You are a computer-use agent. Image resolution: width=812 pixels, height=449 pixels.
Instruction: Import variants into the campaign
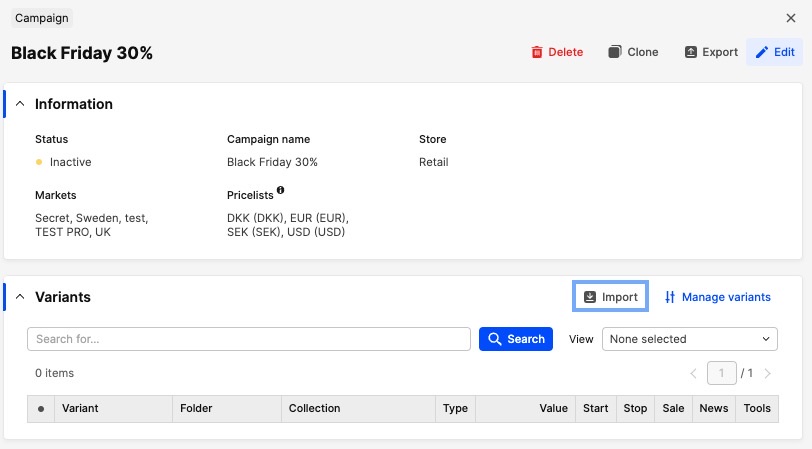[x=610, y=297]
